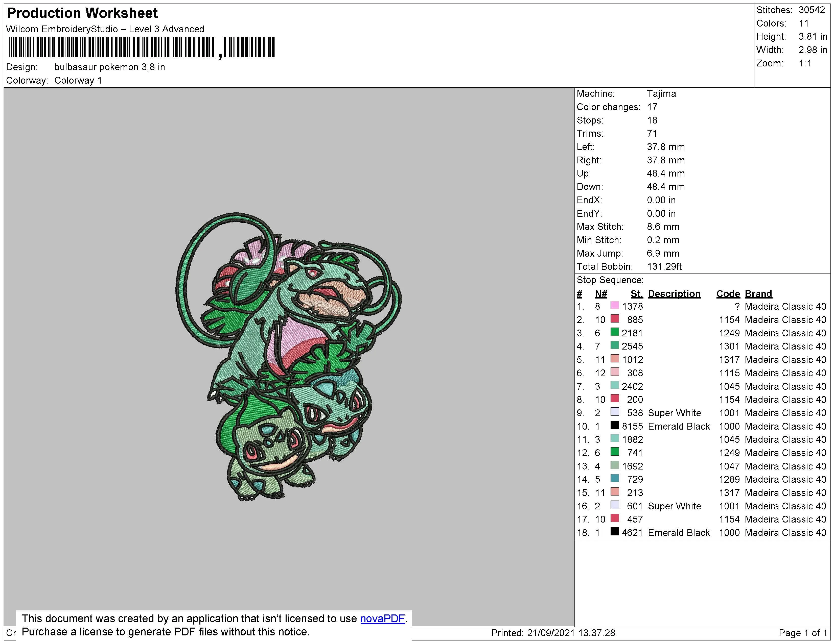The image size is (834, 644).
Task: Click the pink swatch in stop row 1
Action: pos(614,305)
